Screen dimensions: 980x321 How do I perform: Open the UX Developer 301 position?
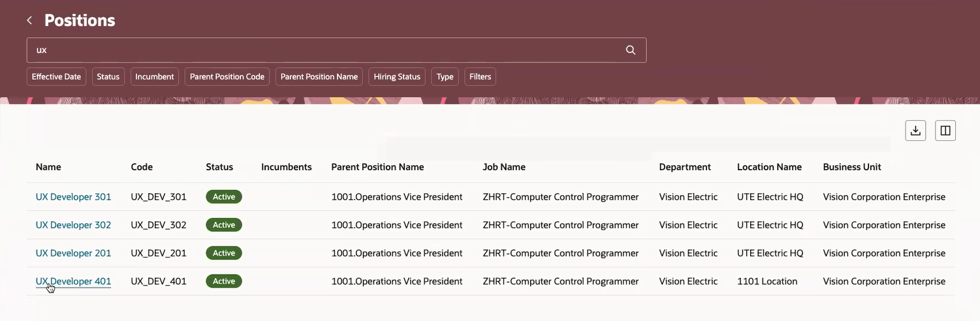[x=73, y=196]
